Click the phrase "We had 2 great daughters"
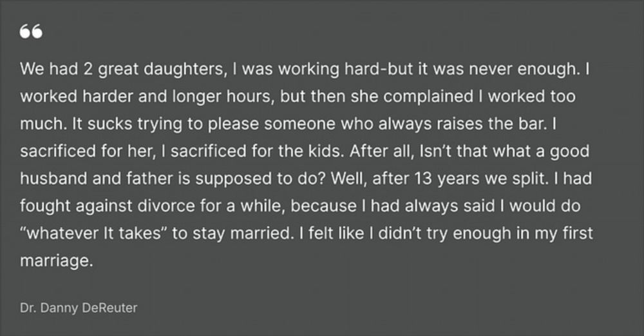 (122, 69)
